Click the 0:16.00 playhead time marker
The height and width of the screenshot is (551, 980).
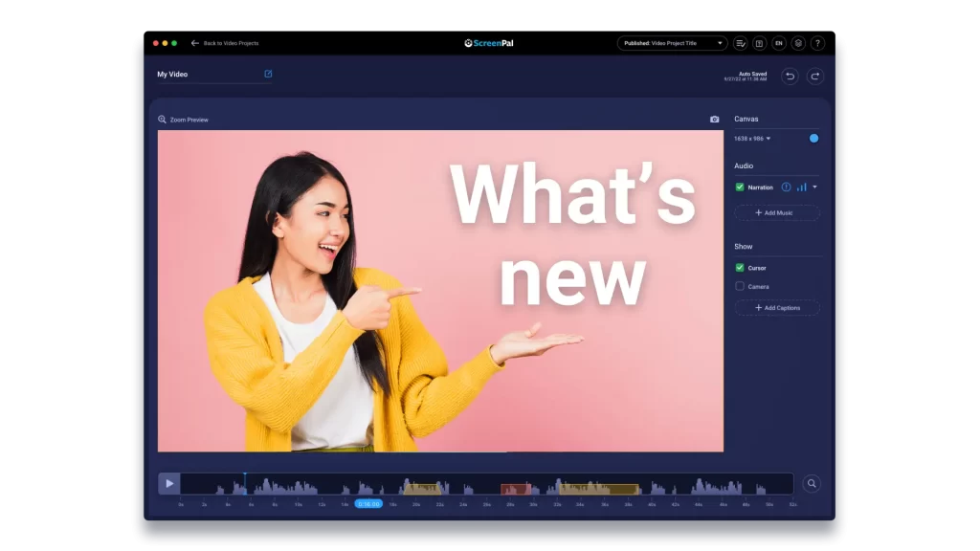click(368, 504)
